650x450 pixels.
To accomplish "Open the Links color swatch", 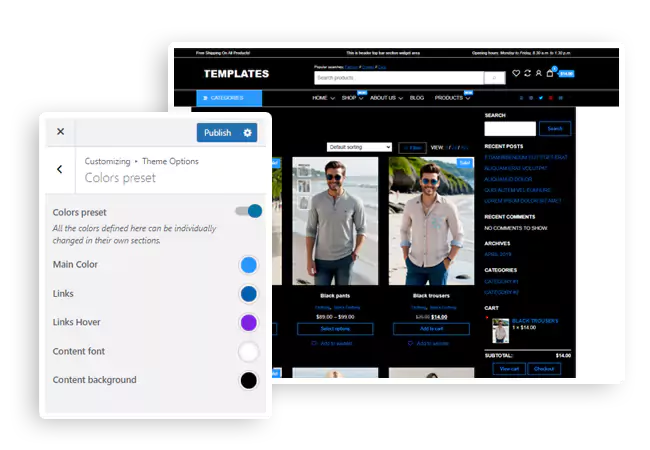I will point(249,294).
